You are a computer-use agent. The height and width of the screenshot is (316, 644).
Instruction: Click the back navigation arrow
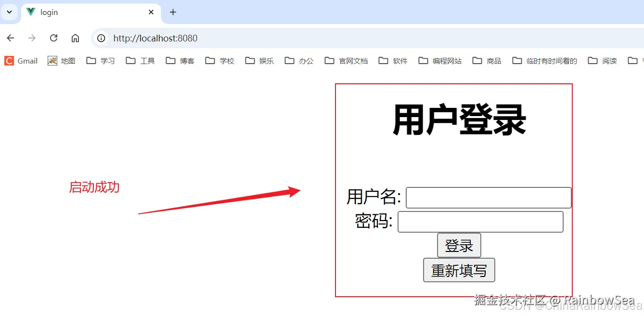pos(10,38)
